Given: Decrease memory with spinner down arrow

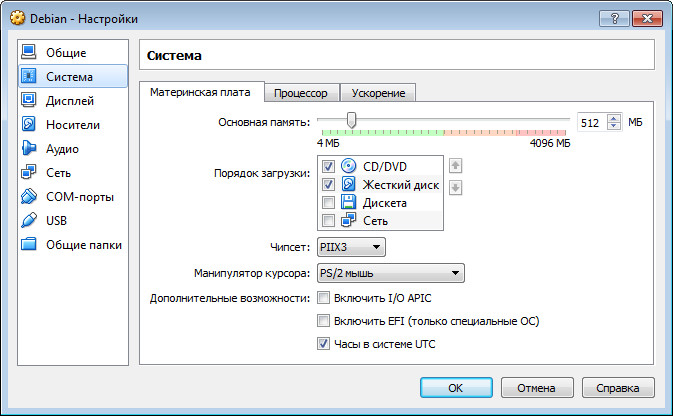Looking at the screenshot, I should click(x=614, y=126).
